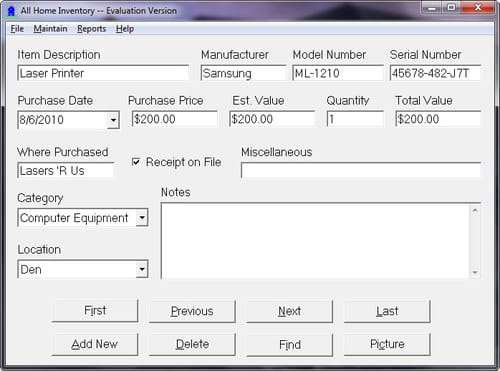Click the Quantity field
The height and width of the screenshot is (371, 500).
coord(355,119)
